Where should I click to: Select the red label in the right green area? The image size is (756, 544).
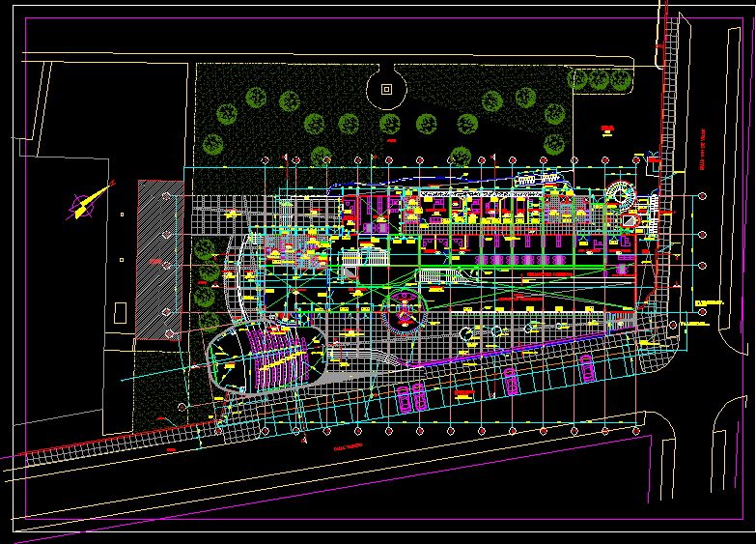click(x=606, y=129)
